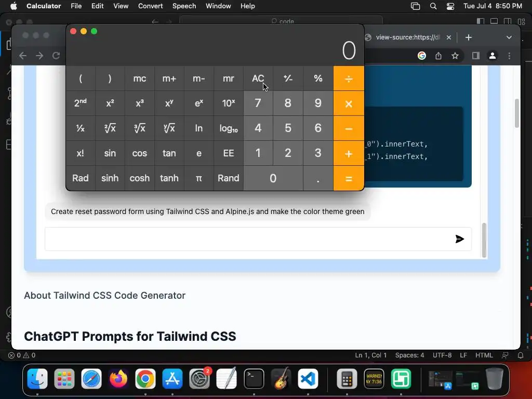Open the View menu
532x399 pixels.
121,6
